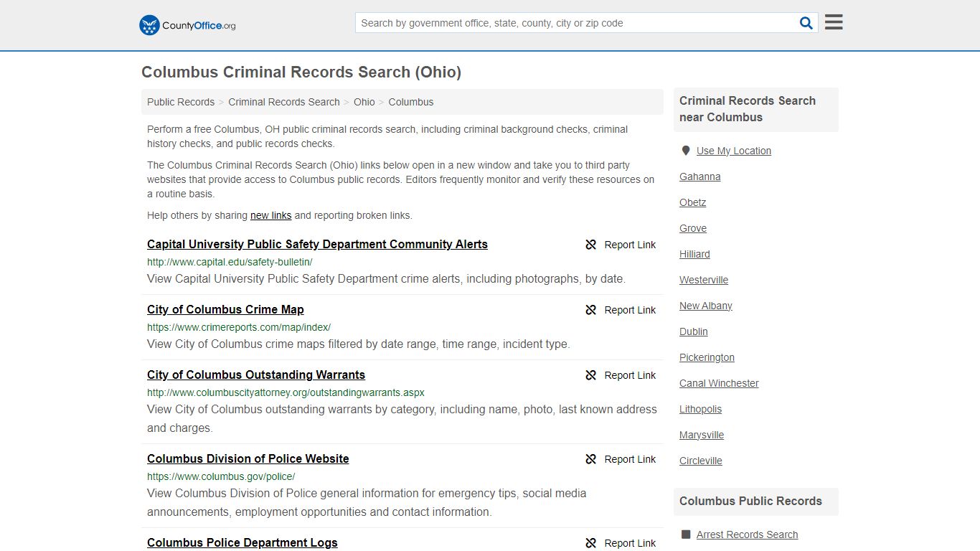
Task: Click the broken-link icon for Columbus Police Department Logs
Action: click(591, 543)
